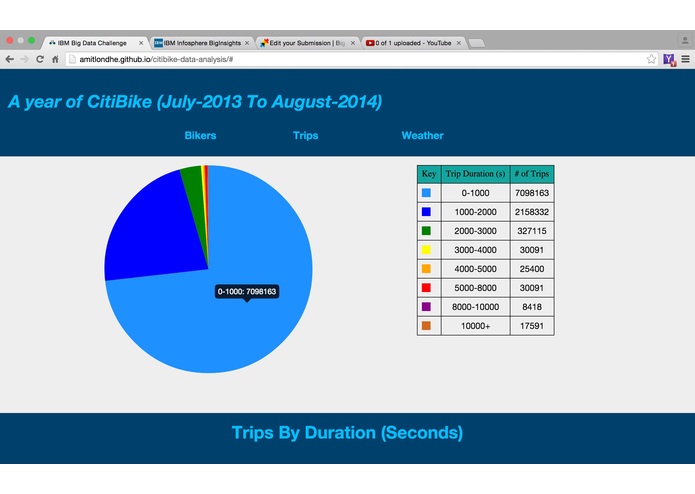This screenshot has width=695, height=494.
Task: Click the 2000-3000 duration cell
Action: (x=476, y=231)
